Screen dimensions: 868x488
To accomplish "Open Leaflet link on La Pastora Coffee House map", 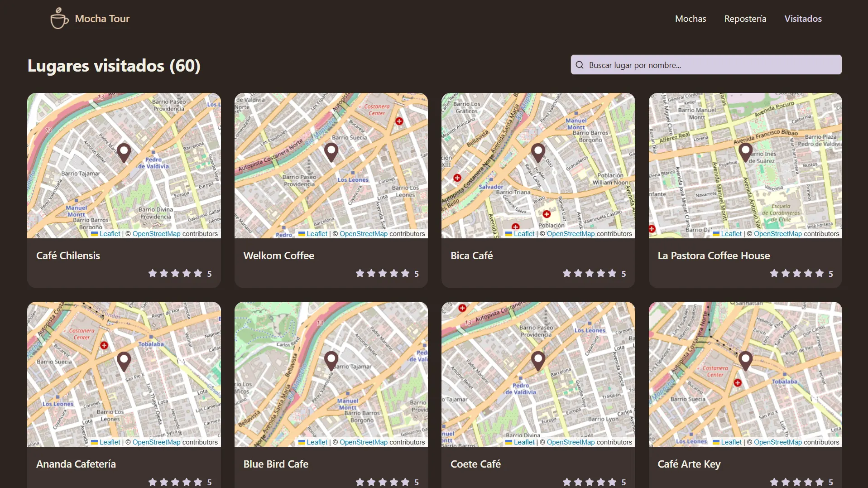I will point(731,234).
